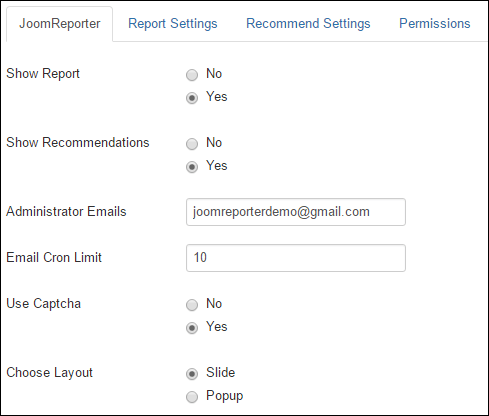Image resolution: width=489 pixels, height=416 pixels.
Task: Click the Show Recommendations label
Action: click(78, 143)
